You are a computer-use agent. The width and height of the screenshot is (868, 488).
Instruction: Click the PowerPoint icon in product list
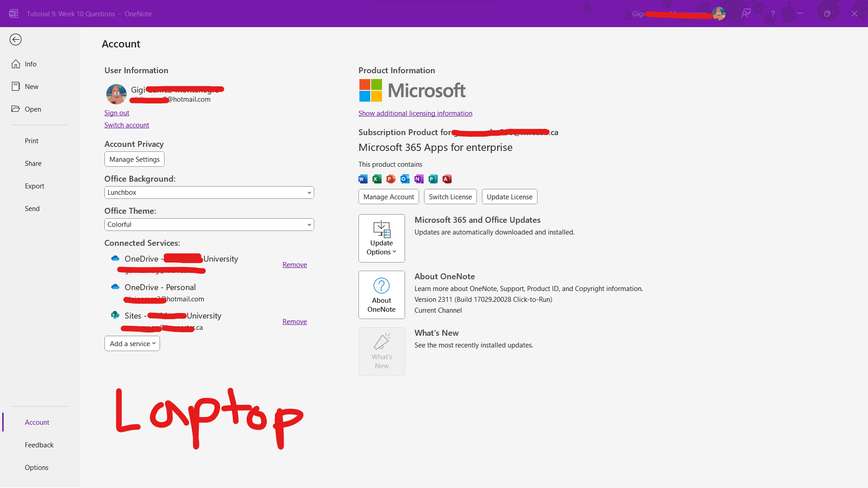click(391, 179)
